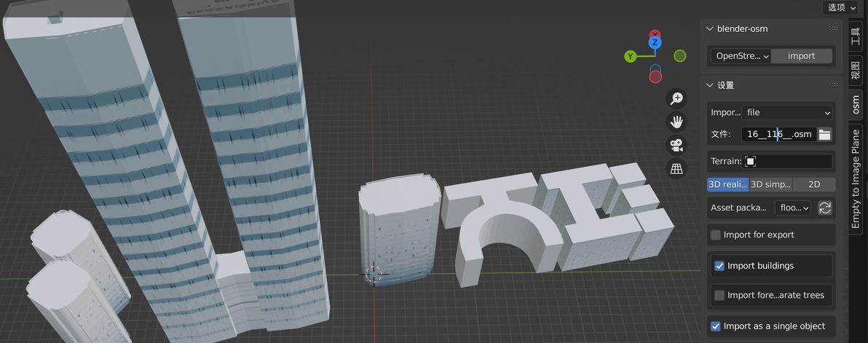The width and height of the screenshot is (868, 343).
Task: Open the Import from file dropdown
Action: (x=786, y=112)
